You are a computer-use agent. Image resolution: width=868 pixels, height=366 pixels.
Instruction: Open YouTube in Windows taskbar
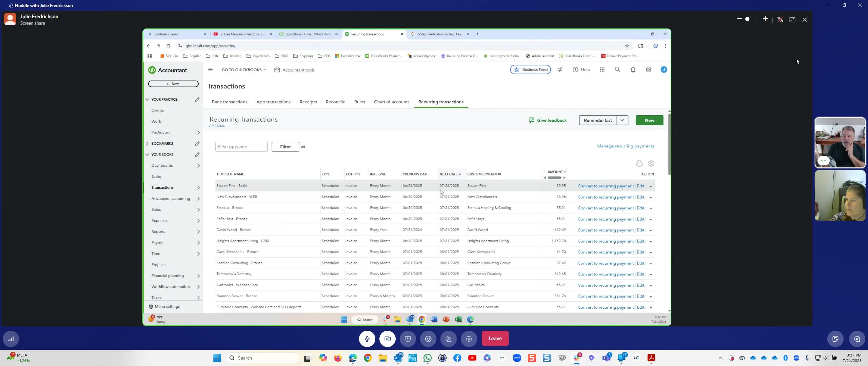tap(472, 358)
